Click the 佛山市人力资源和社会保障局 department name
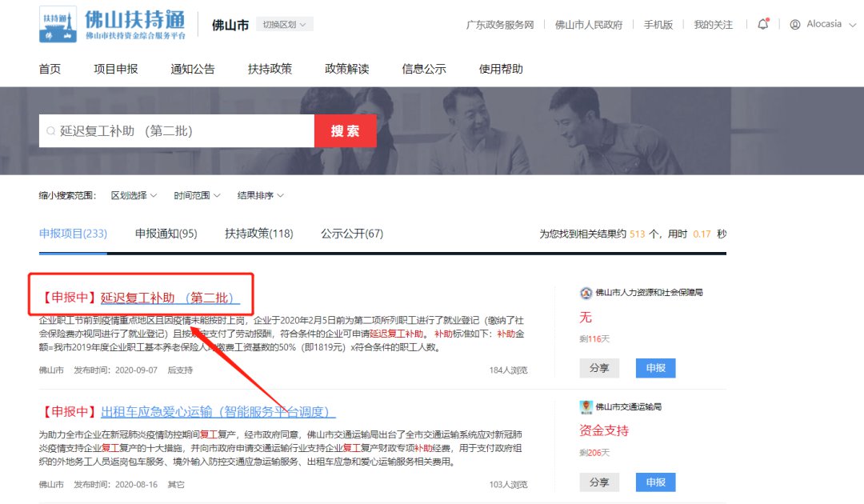 [649, 293]
